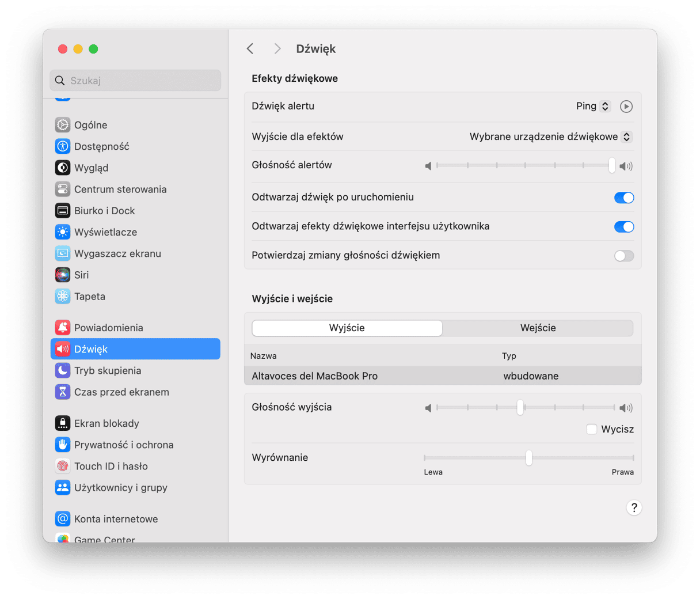Click loud speaker icon beside Głośność wyjścia
Viewport: 700px width, 599px height.
[626, 408]
